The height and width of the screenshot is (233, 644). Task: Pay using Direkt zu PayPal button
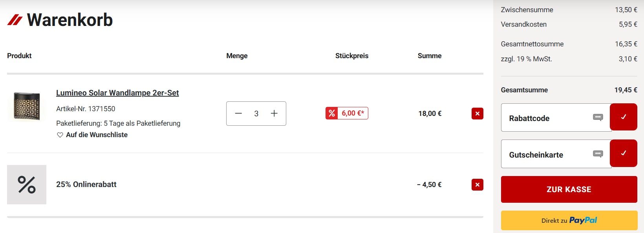point(569,220)
